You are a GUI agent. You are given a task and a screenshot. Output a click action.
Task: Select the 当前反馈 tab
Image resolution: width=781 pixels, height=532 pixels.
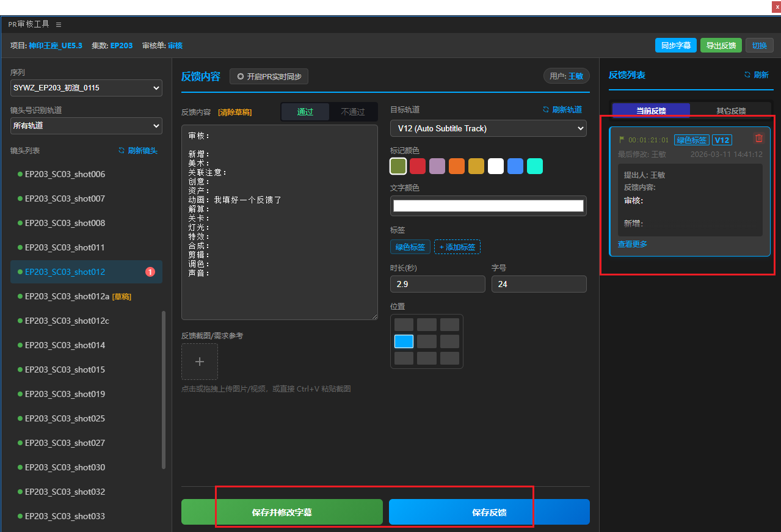click(651, 111)
